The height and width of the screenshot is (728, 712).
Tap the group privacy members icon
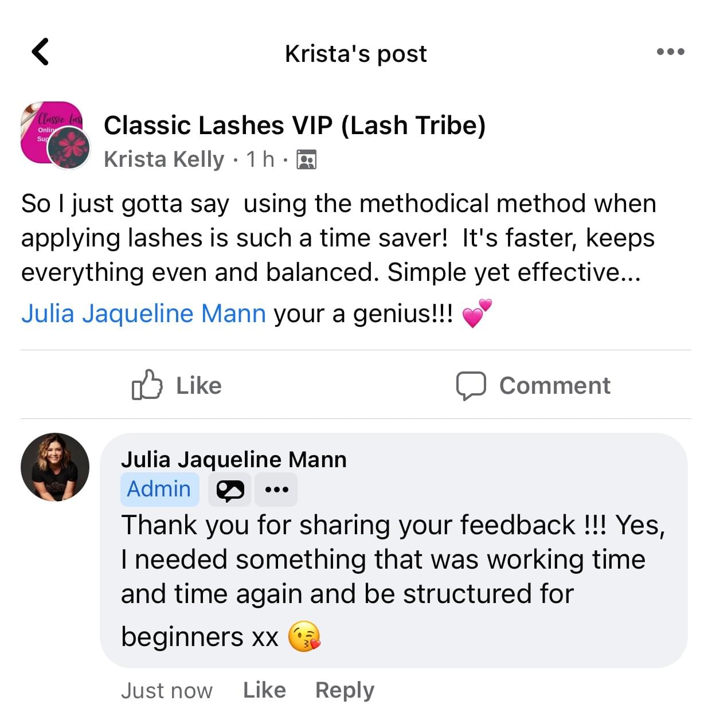coord(306,159)
